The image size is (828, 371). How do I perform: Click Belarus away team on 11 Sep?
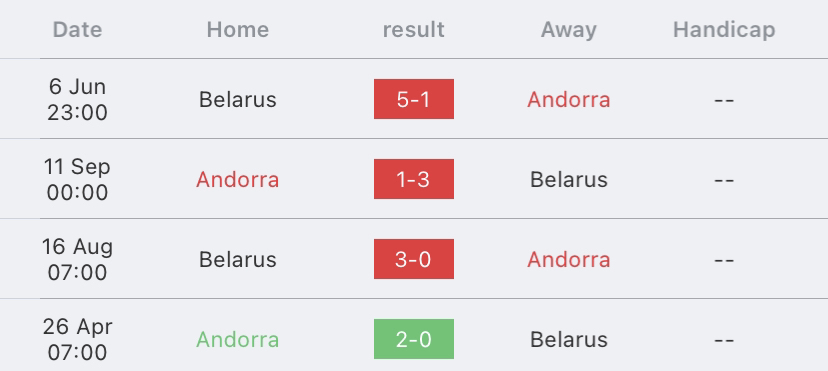coord(569,180)
